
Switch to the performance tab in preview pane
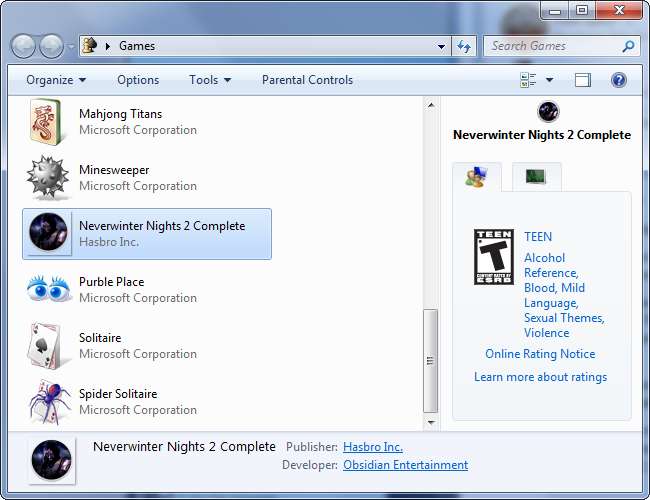click(x=536, y=177)
